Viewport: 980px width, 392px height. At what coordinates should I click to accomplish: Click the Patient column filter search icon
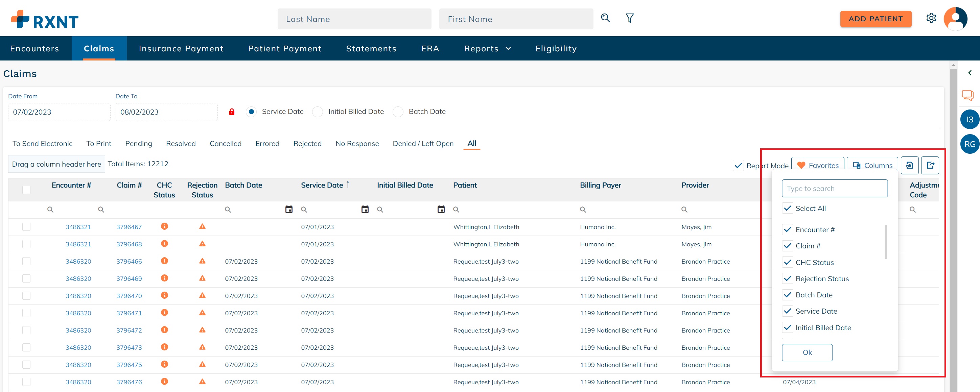coord(456,210)
